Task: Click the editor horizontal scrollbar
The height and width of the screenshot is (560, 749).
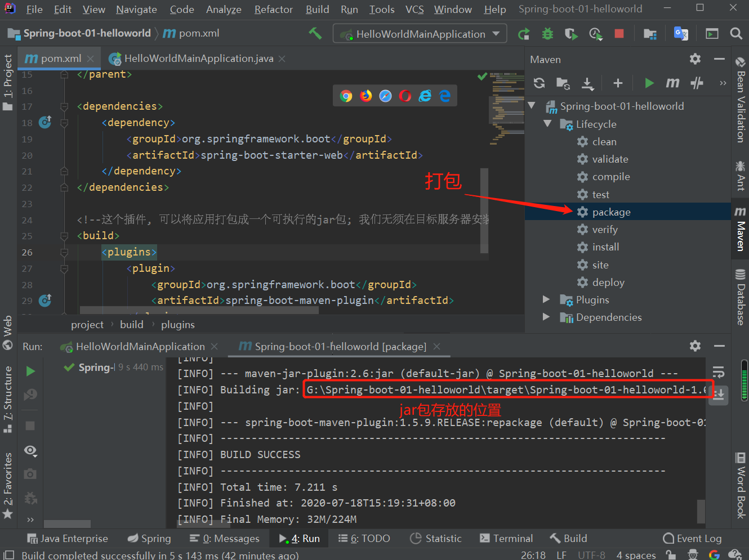Action: 199,310
